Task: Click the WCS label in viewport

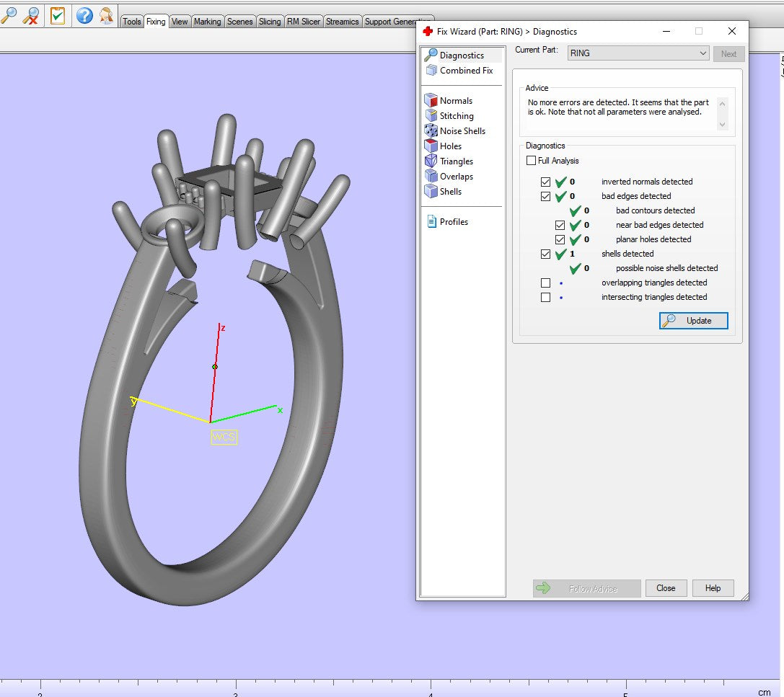Action: click(224, 437)
